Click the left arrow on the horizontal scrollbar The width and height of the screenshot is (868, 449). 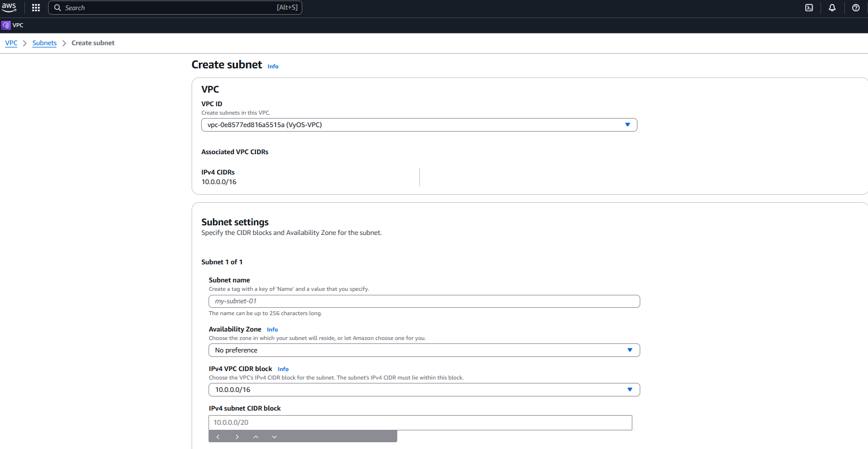pyautogui.click(x=218, y=436)
